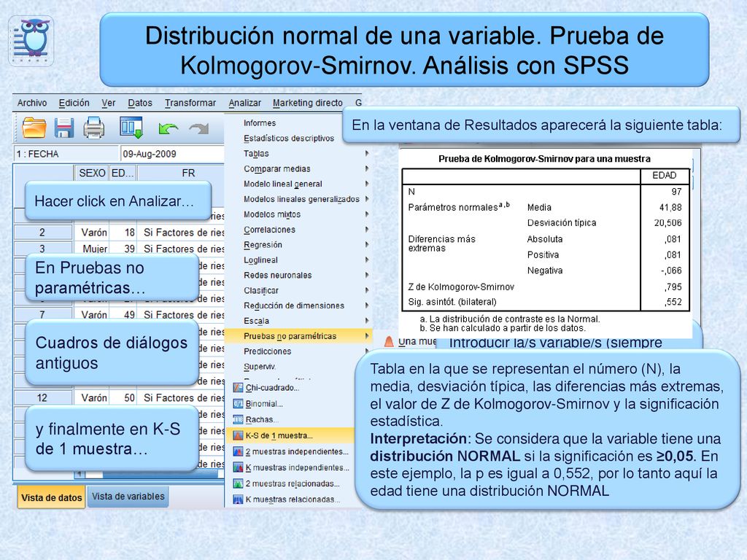Click the Binomial menu icon

239,404
